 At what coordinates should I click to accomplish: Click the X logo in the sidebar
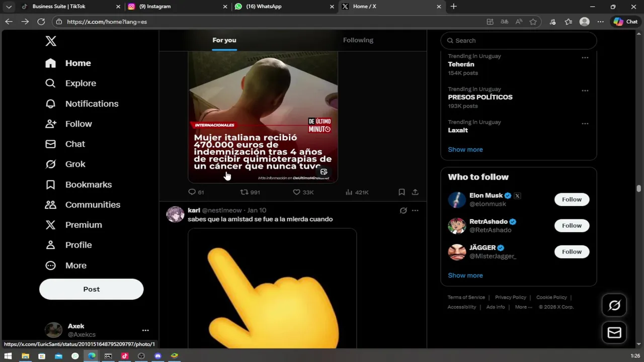pyautogui.click(x=51, y=41)
